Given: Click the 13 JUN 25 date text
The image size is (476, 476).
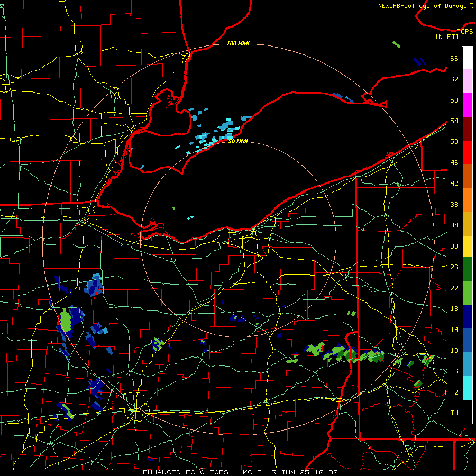Looking at the screenshot, I should 289,472.
